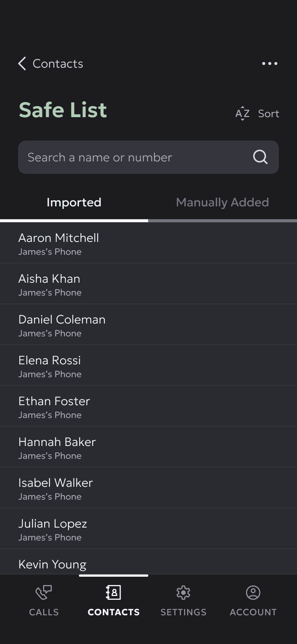The height and width of the screenshot is (644, 297).
Task: Tap the Sort button label
Action: (268, 113)
